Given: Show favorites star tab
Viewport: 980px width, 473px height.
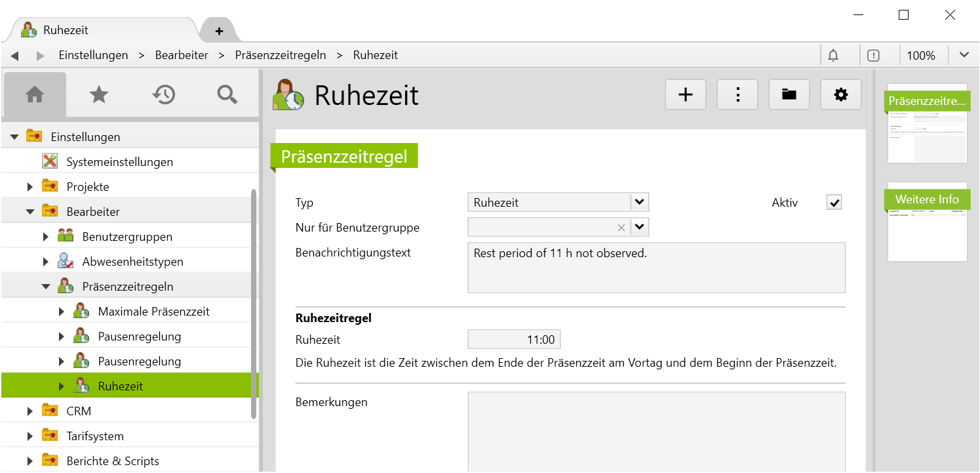Looking at the screenshot, I should (98, 95).
